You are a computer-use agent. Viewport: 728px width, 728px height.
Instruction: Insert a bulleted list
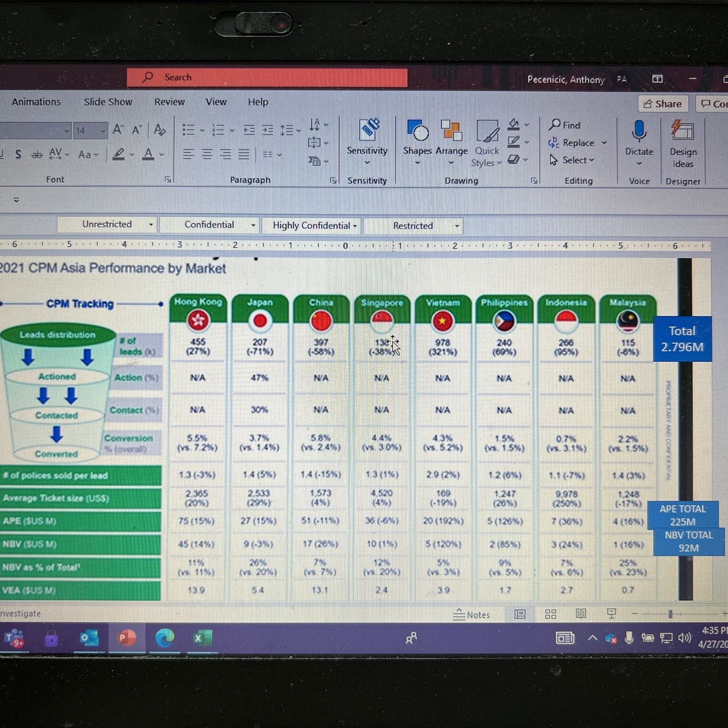(x=188, y=130)
